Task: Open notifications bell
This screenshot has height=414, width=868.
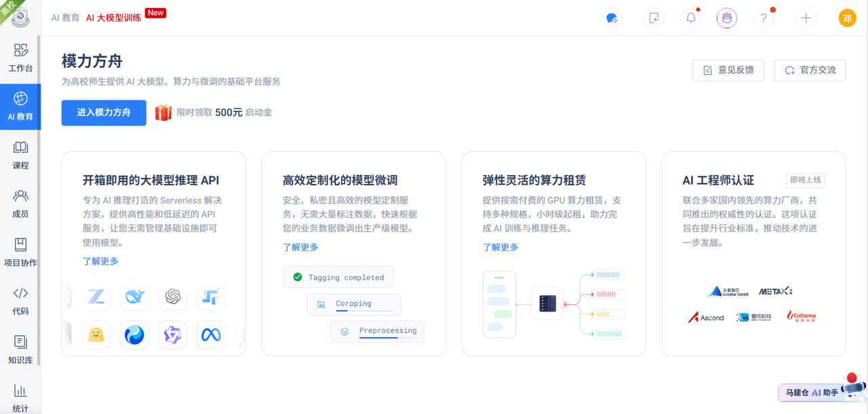Action: point(690,18)
